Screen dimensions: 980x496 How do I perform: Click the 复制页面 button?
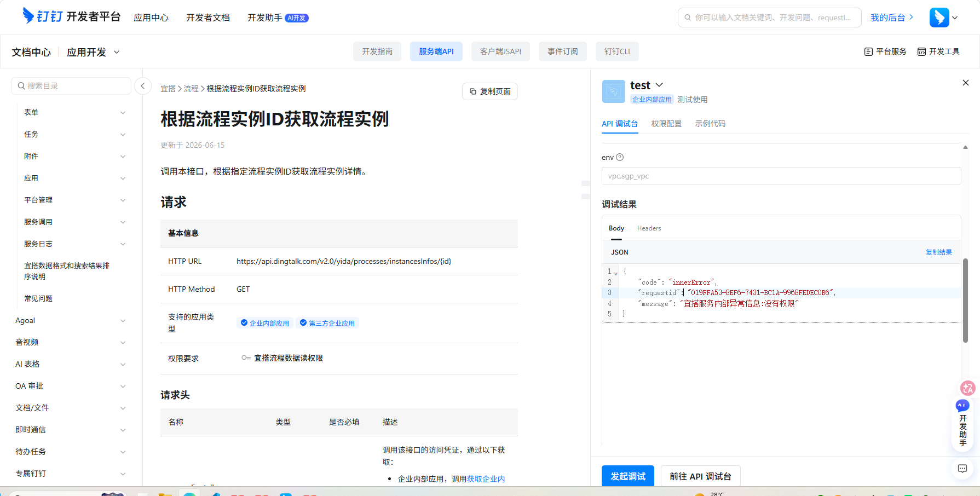point(490,91)
